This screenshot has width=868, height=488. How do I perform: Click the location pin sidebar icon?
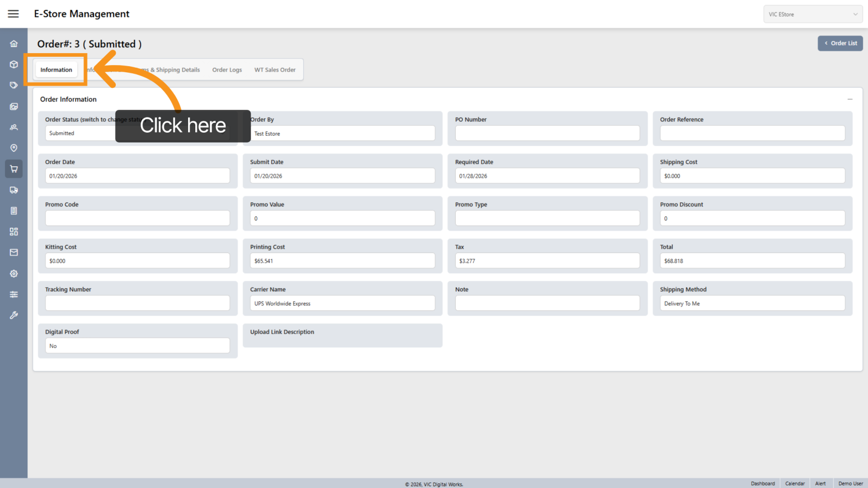14,148
